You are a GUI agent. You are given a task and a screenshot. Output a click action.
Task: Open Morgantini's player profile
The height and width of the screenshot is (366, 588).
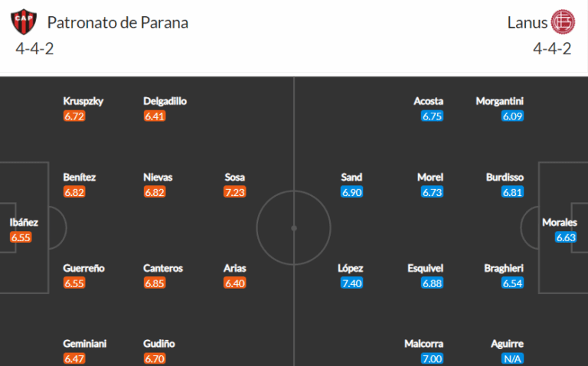tap(499, 101)
